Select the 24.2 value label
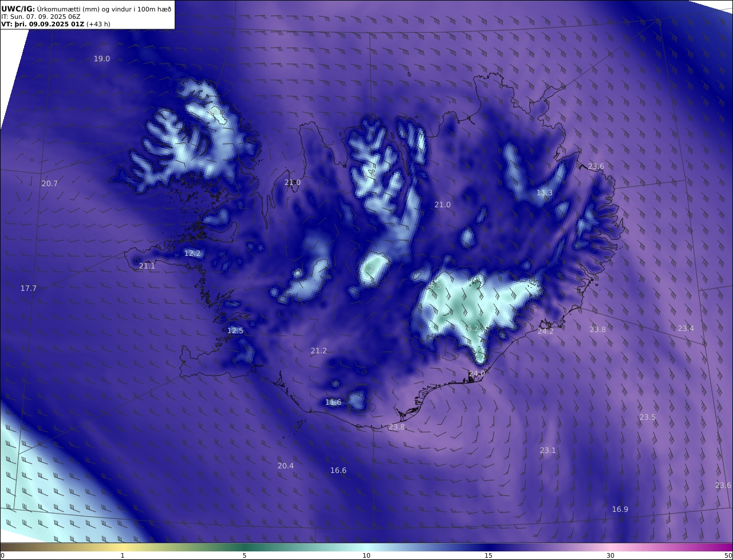The image size is (733, 560). pos(546,332)
